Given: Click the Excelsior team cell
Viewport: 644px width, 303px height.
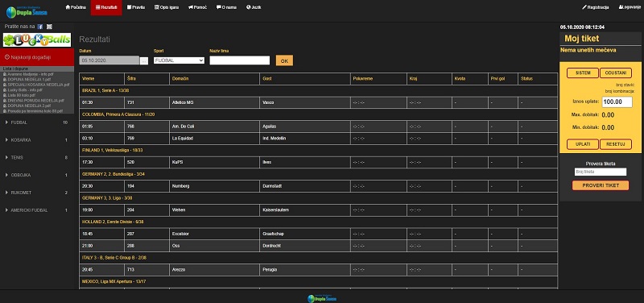Looking at the screenshot, I should (x=214, y=234).
